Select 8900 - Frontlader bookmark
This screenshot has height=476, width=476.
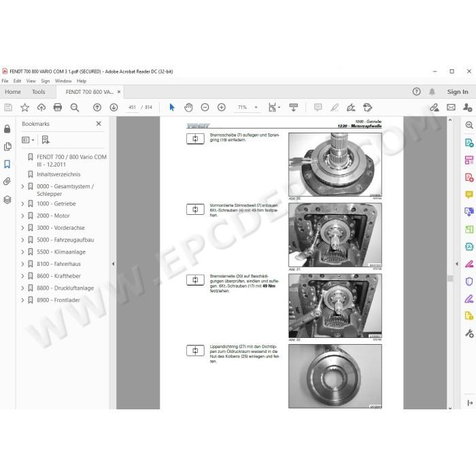pyautogui.click(x=58, y=300)
